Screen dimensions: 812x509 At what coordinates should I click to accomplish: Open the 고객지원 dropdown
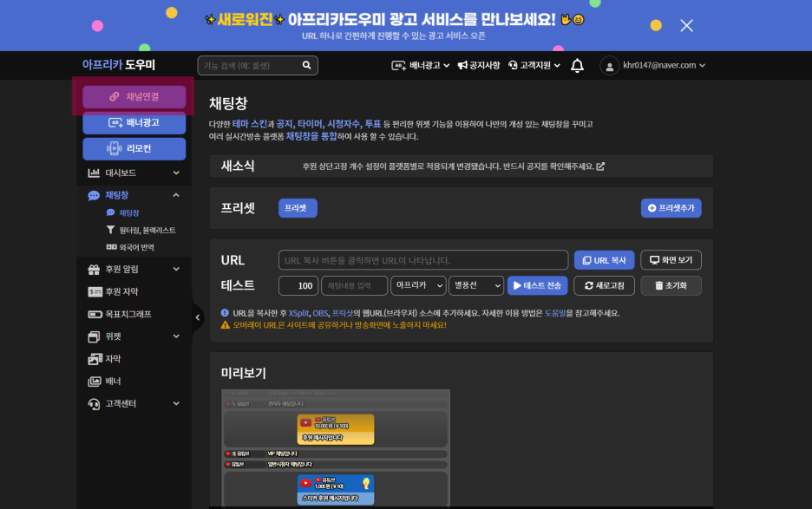click(534, 65)
